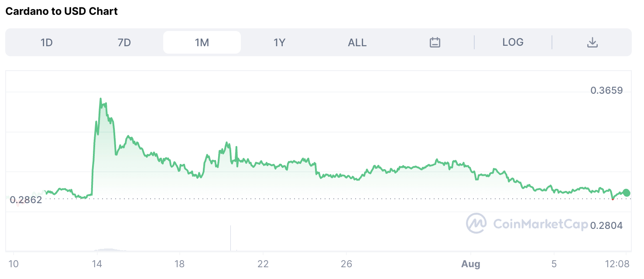Show the 1Y price history
Image resolution: width=644 pixels, height=279 pixels.
(x=279, y=42)
